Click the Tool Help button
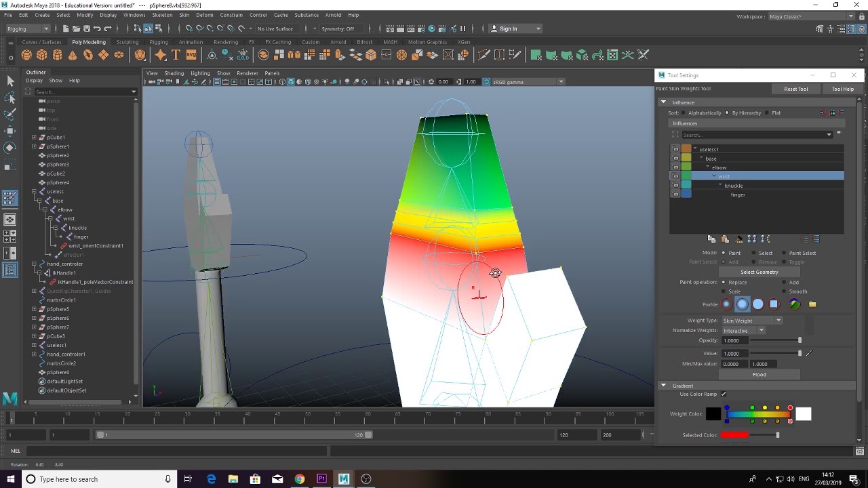The width and height of the screenshot is (868, 488). [843, 89]
